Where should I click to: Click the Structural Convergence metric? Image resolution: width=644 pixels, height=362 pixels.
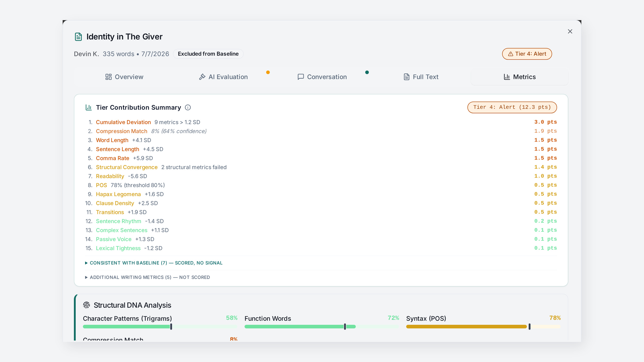127,167
